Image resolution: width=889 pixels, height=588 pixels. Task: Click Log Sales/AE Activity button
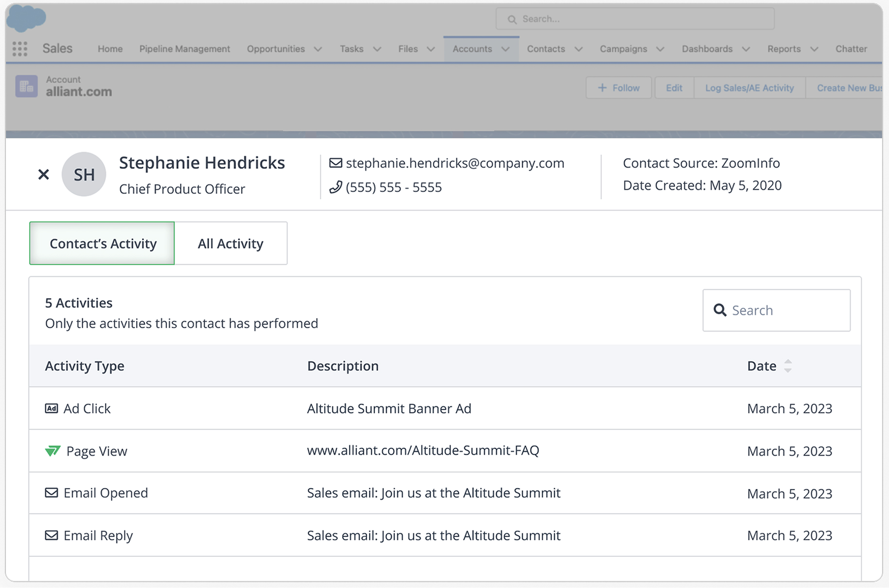(x=749, y=88)
